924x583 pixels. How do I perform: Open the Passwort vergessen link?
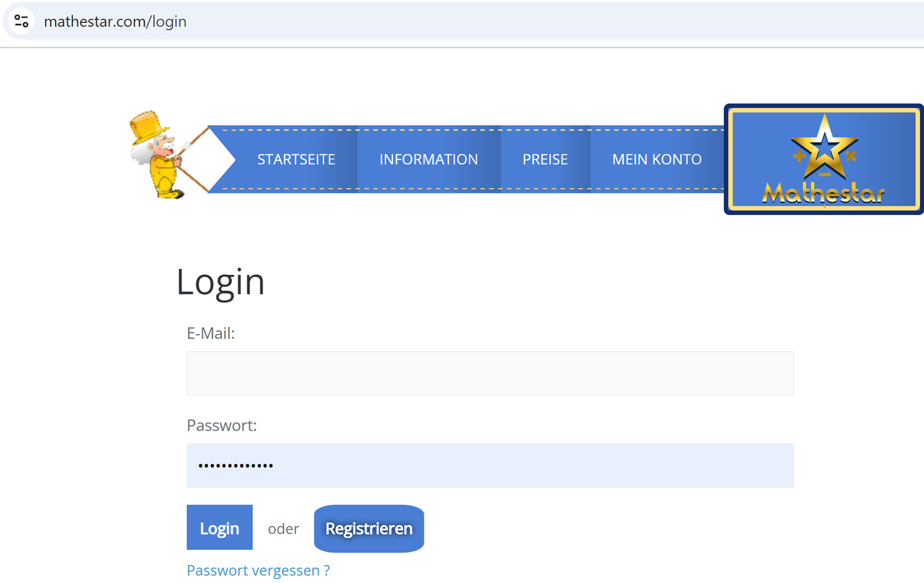[258, 570]
